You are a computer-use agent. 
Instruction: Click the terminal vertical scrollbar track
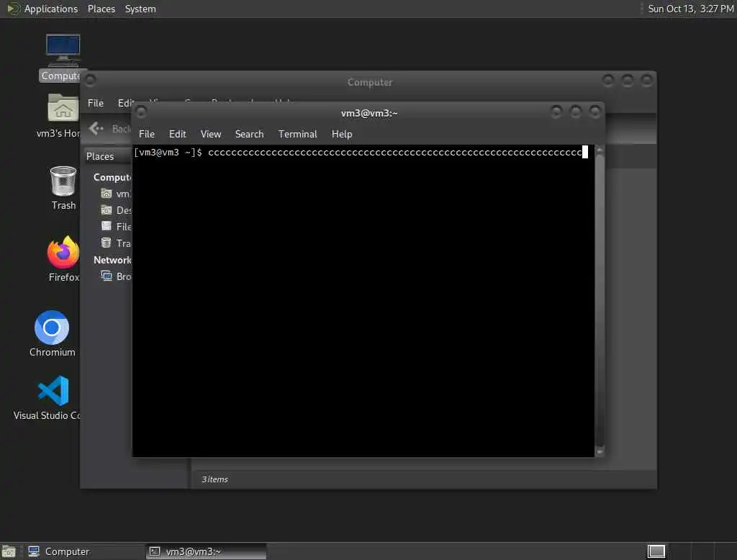tap(600, 301)
